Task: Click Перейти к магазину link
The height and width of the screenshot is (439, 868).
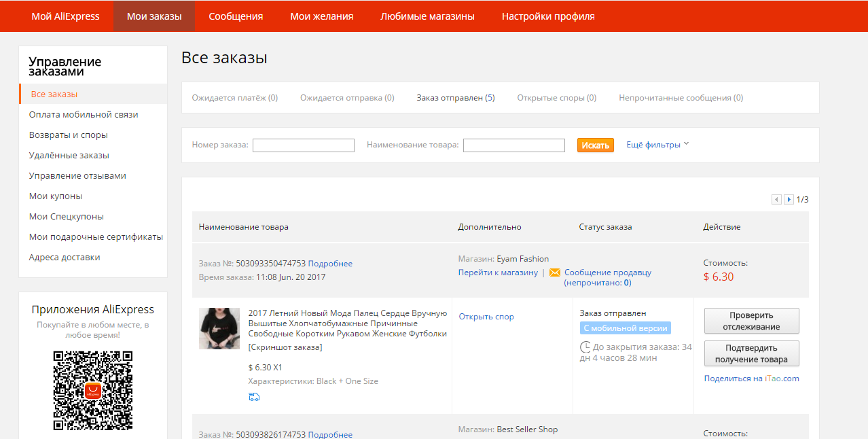Action: click(x=498, y=273)
